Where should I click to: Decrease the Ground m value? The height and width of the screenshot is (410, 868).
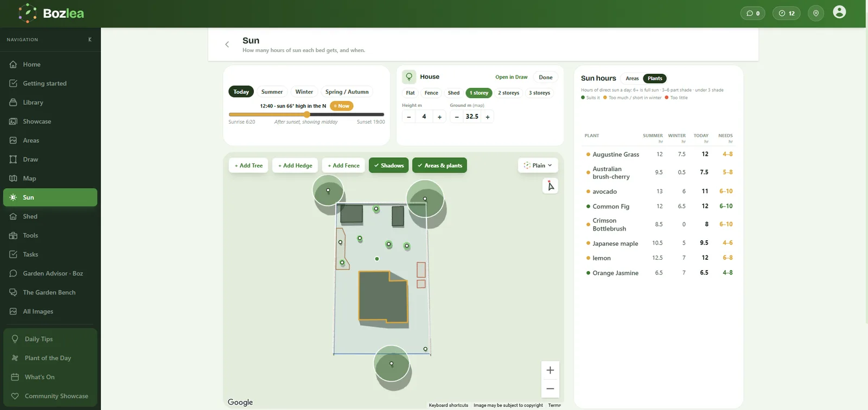pos(457,117)
